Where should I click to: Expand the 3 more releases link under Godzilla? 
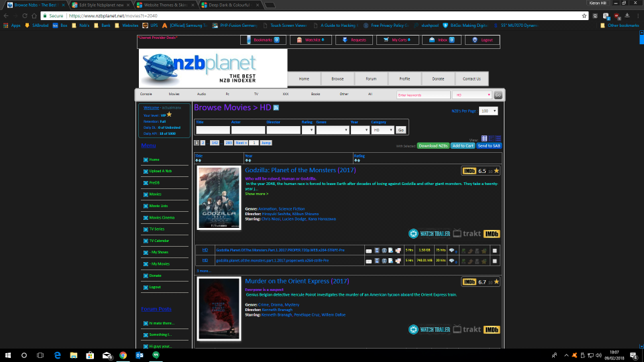[x=204, y=271]
